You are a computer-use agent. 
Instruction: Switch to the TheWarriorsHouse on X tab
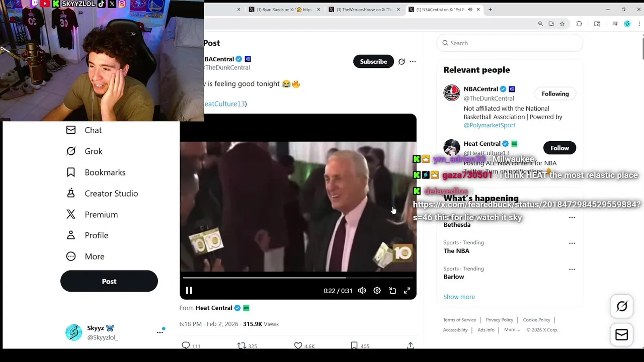click(365, 10)
